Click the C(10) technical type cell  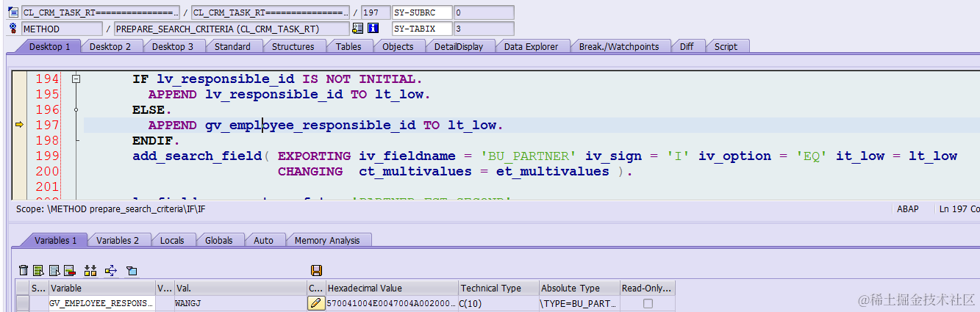pyautogui.click(x=498, y=303)
